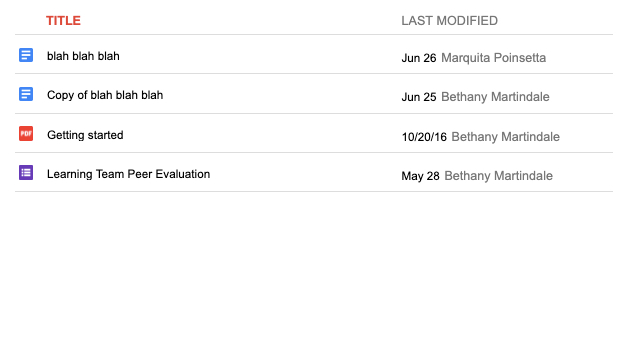Click blank space between Getting started and 10/20/16
The image size is (618, 362).
click(262, 134)
